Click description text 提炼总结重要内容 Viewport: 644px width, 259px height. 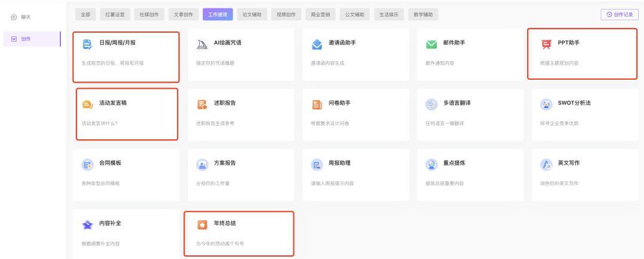(x=445, y=183)
